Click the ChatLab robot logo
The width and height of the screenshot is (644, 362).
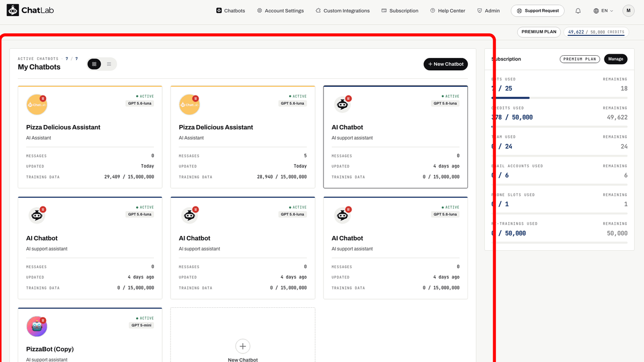[13, 10]
